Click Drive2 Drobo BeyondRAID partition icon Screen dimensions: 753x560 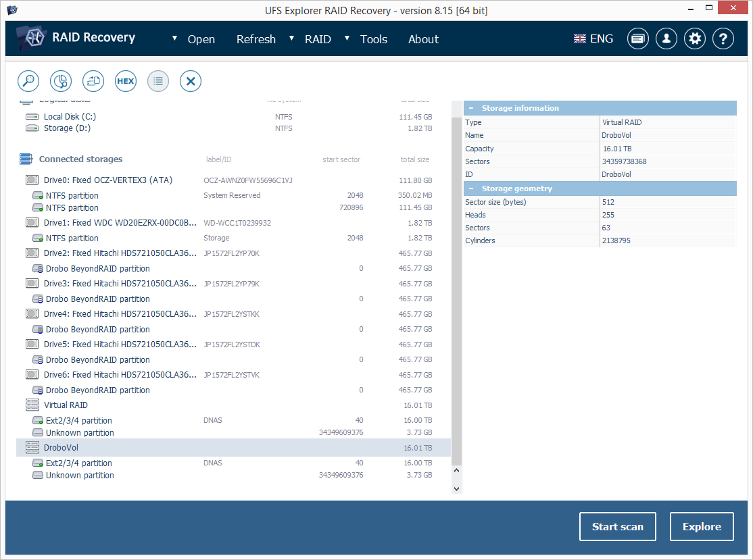point(38,269)
